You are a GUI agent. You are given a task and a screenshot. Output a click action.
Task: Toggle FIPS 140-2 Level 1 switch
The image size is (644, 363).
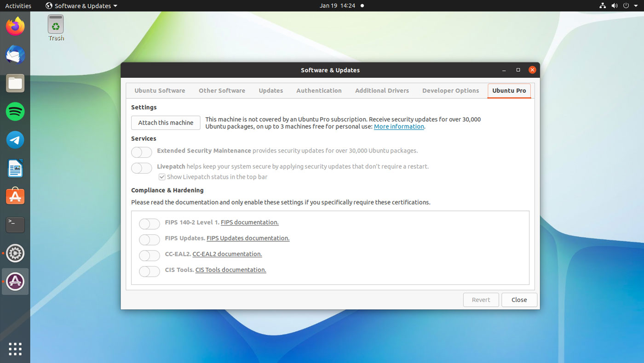pyautogui.click(x=149, y=224)
